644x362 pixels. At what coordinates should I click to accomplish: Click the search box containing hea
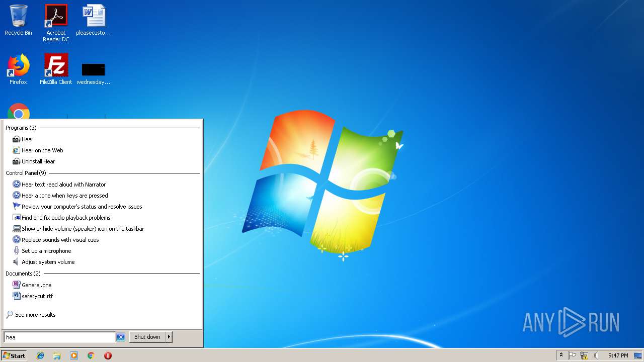(59, 337)
